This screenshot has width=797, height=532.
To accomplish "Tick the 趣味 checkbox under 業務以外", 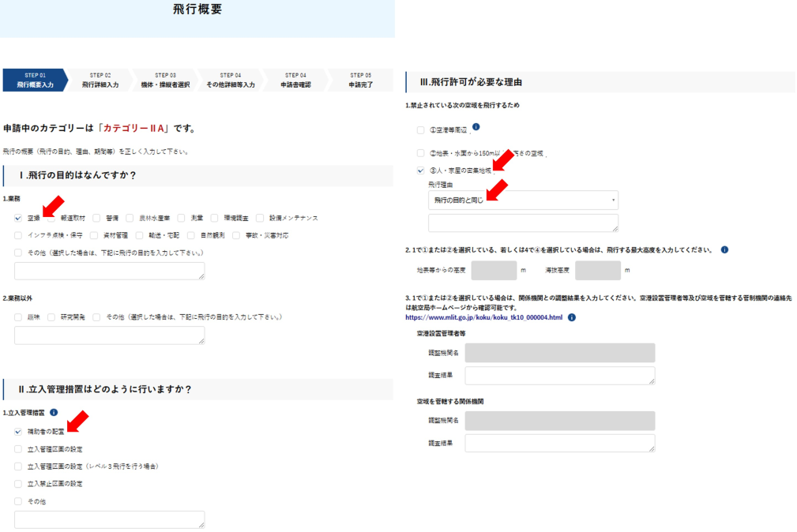I will [18, 317].
